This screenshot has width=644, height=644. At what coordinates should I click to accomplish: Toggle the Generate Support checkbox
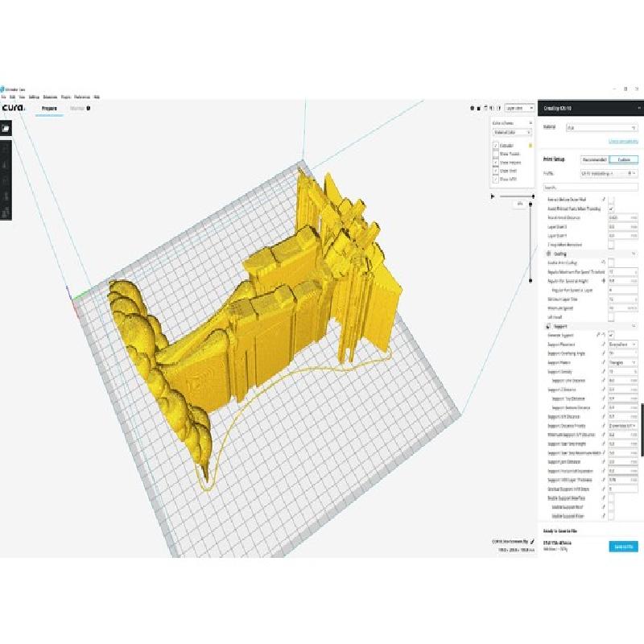click(x=611, y=335)
